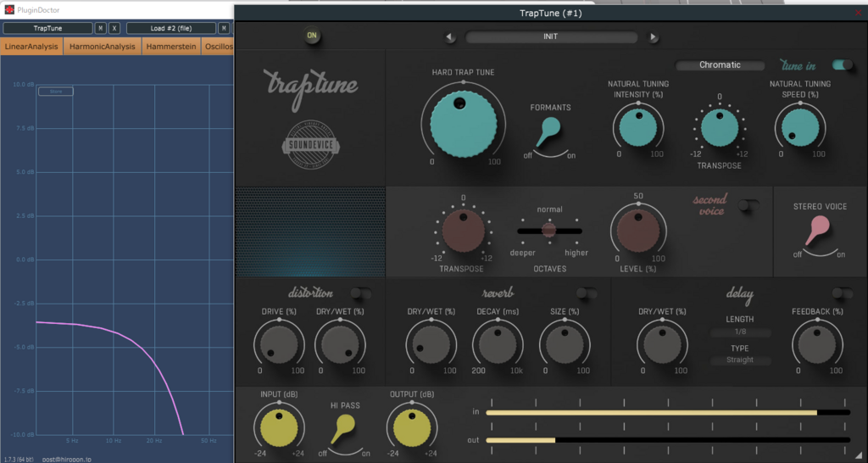Click the second voice Level knob
Viewport: 868px width, 463px height.
click(638, 231)
